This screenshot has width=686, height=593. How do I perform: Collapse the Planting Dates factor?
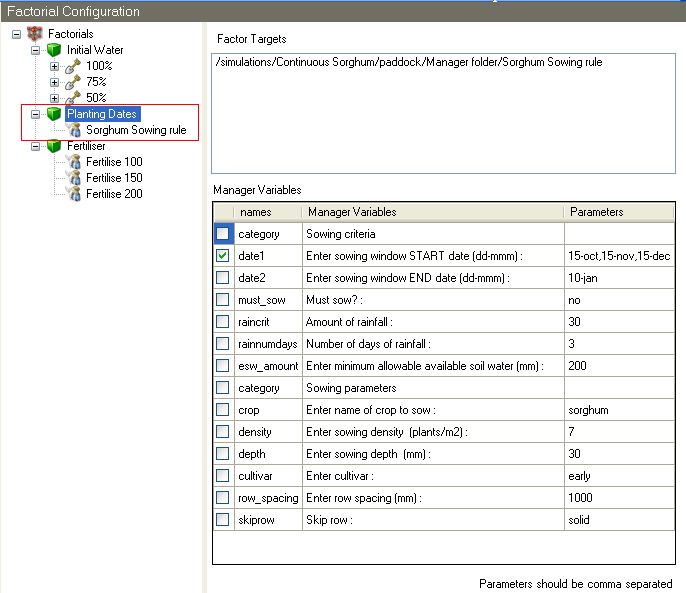[35, 114]
